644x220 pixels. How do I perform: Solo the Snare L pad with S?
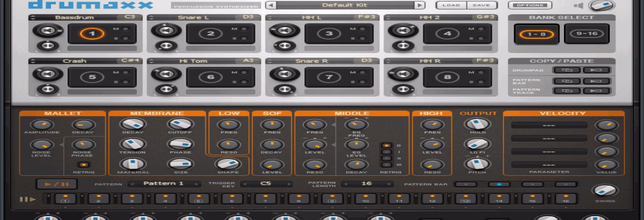(x=243, y=39)
